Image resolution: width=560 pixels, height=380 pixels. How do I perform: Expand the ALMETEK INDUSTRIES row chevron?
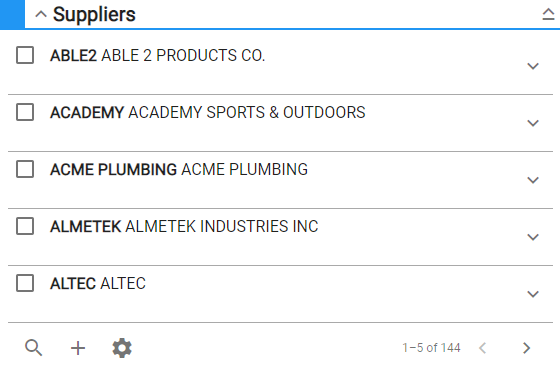[x=533, y=237]
